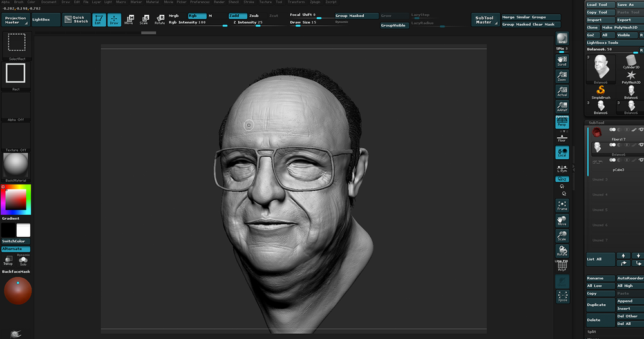Image resolution: width=644 pixels, height=339 pixels.
Task: Expand Lightbox Tools list
Action: click(x=614, y=43)
